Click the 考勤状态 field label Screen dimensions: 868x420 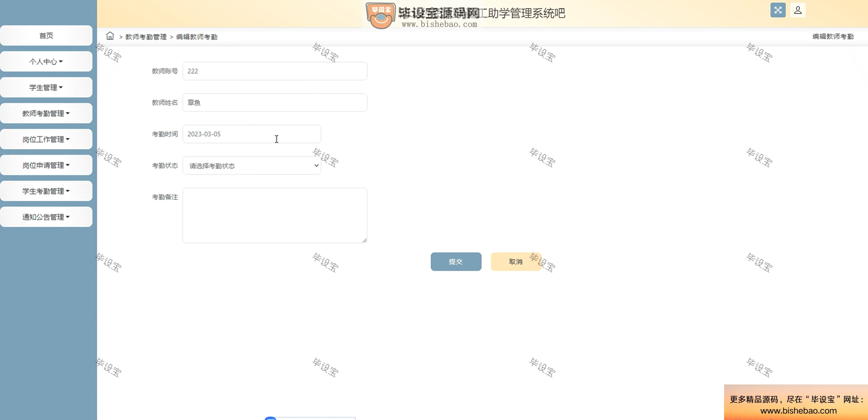(165, 166)
